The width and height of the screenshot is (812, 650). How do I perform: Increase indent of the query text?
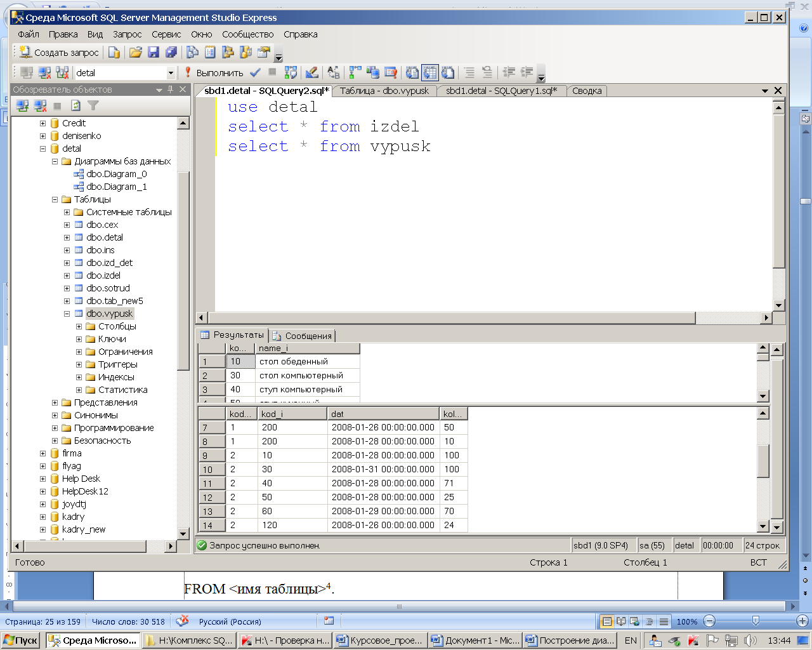click(x=527, y=72)
